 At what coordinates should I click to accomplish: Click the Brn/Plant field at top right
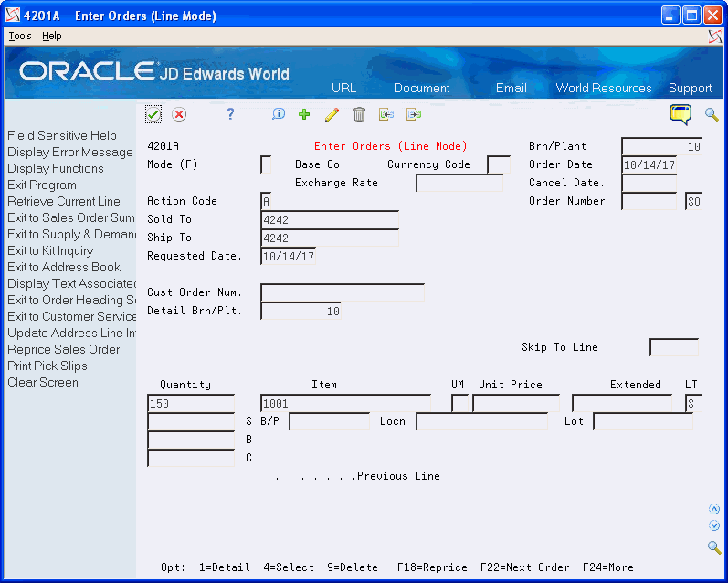[661, 146]
